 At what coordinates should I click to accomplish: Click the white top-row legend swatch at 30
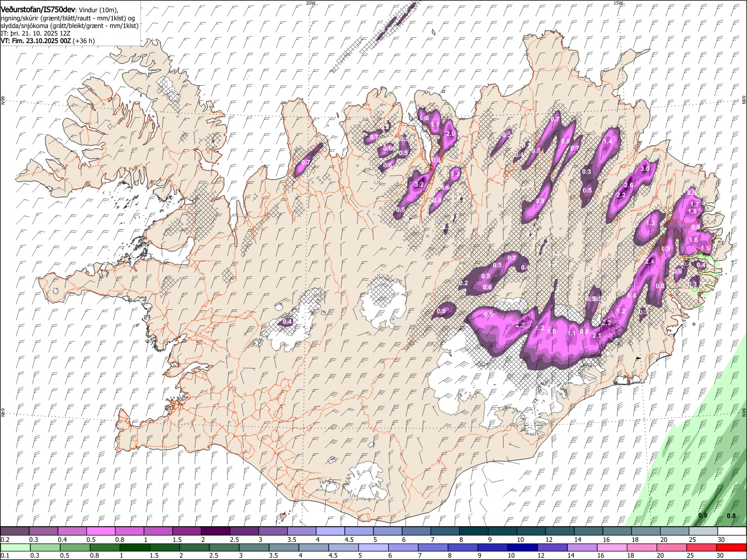click(x=731, y=531)
